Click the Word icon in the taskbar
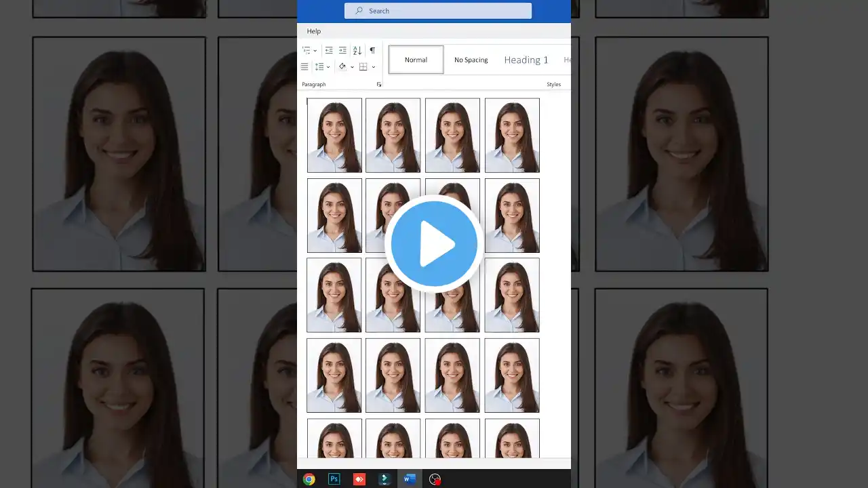 (410, 479)
